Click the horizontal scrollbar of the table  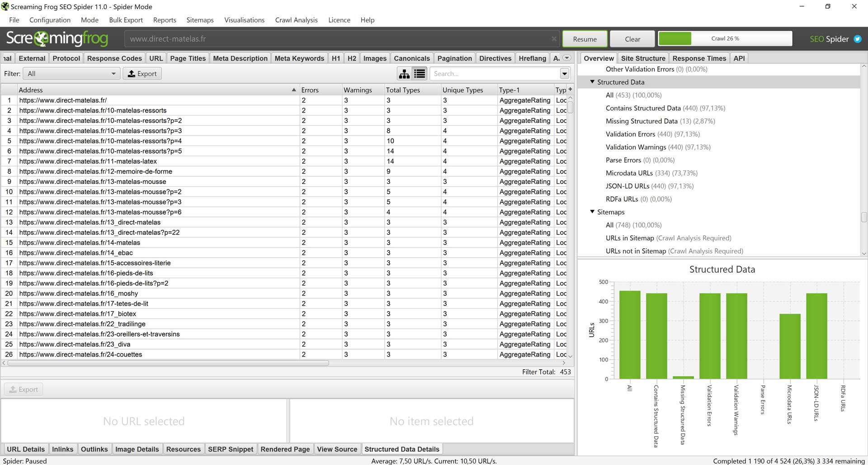click(168, 363)
